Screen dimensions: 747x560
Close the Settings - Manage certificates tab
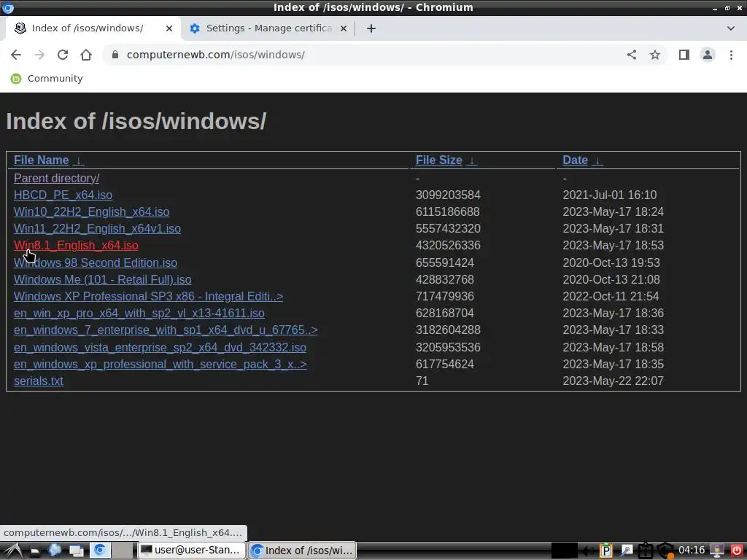click(343, 28)
